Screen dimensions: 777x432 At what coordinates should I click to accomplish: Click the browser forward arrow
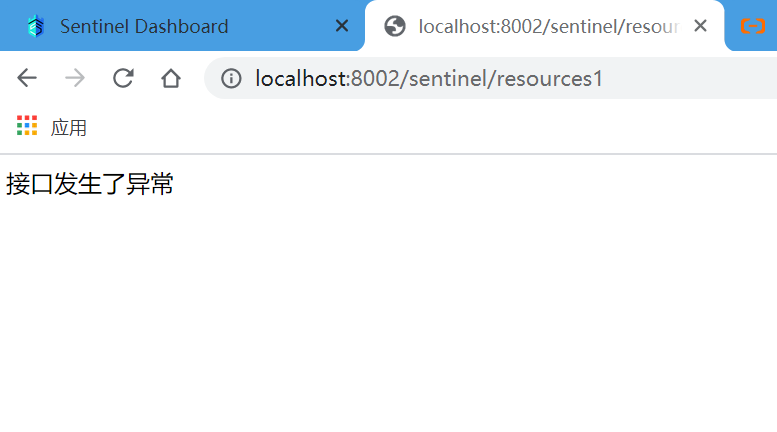[x=75, y=78]
